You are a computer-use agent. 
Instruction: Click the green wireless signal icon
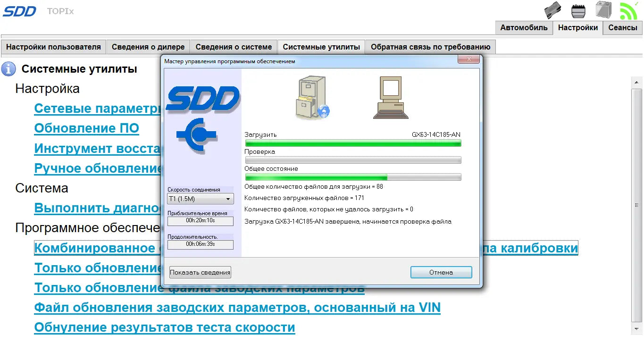click(x=628, y=10)
